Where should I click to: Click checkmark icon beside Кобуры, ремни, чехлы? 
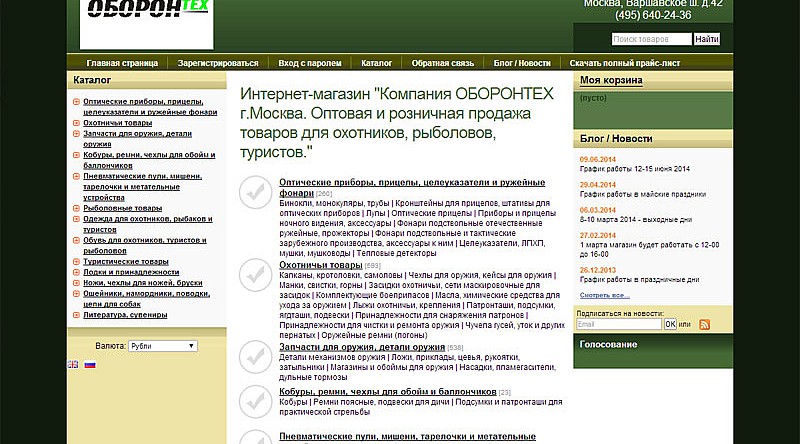point(256,399)
